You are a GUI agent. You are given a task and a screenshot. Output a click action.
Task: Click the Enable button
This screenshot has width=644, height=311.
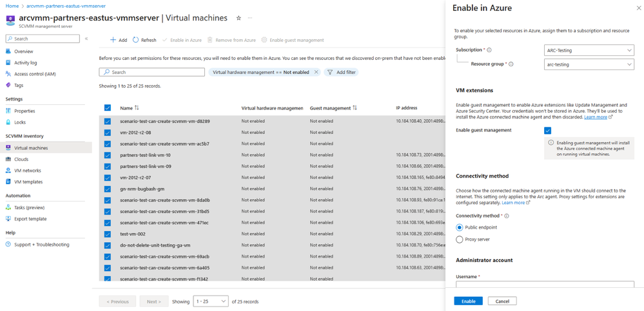(468, 301)
